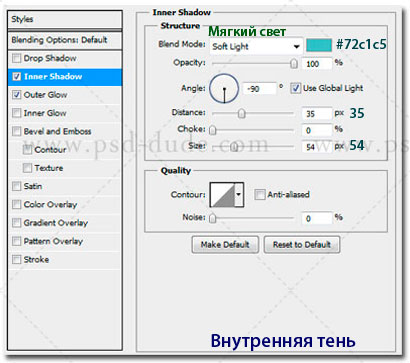Image resolution: width=410 pixels, height=363 pixels.
Task: Select the Pattern Overlay row
Action: tap(65, 241)
